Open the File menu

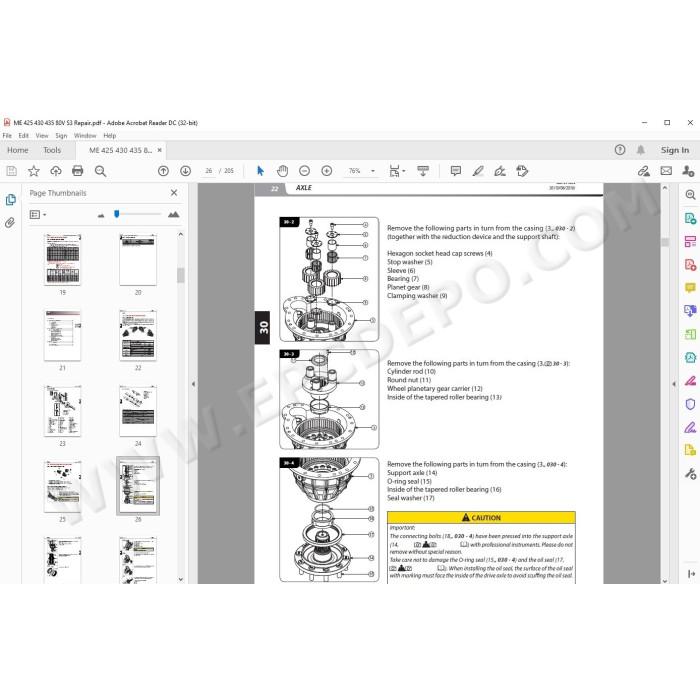[7, 136]
